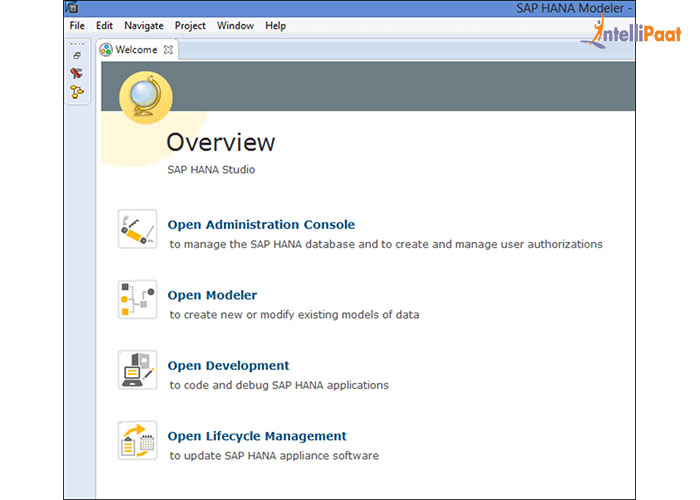Screen dimensions: 700x500
Task: Click the Administration Console icon
Action: coord(138,229)
